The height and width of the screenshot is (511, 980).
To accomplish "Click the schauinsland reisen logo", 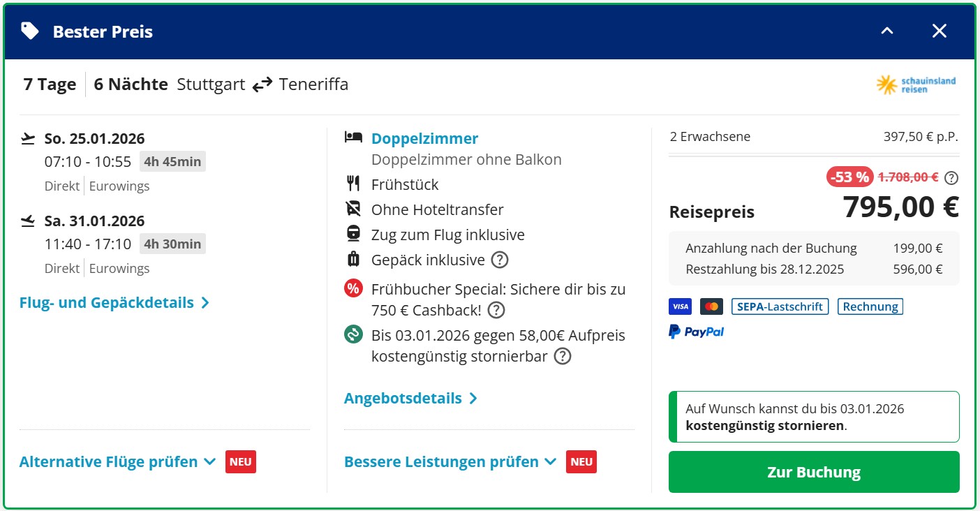I will click(x=916, y=85).
